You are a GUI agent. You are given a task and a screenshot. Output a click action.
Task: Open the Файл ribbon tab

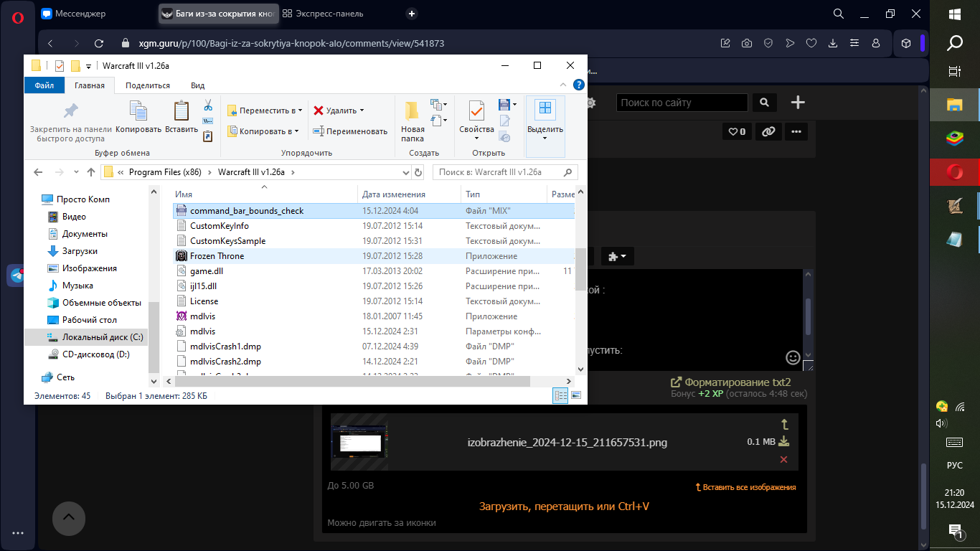[x=44, y=85]
